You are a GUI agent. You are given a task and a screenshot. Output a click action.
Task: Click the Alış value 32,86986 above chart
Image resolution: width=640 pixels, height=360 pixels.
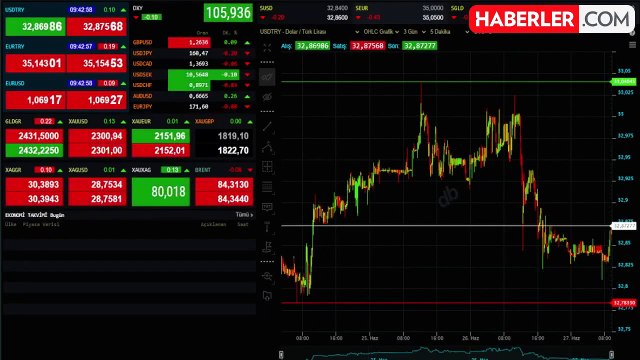tap(312, 46)
